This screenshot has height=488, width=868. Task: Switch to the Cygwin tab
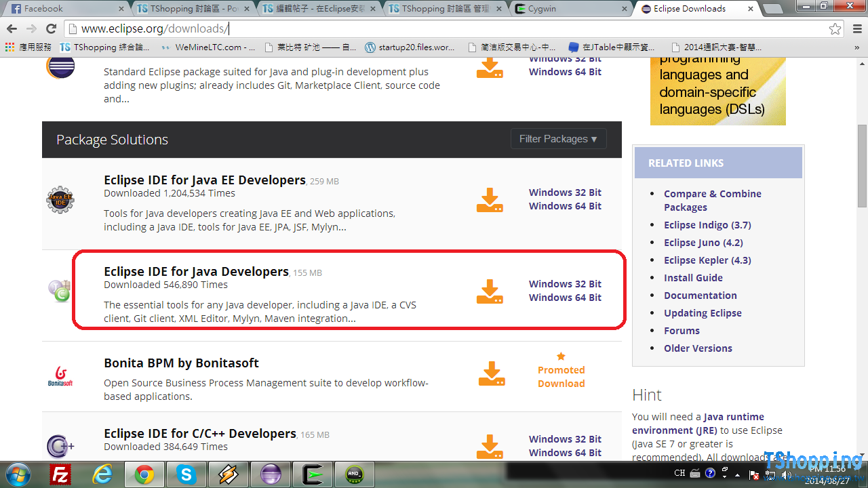(x=572, y=9)
